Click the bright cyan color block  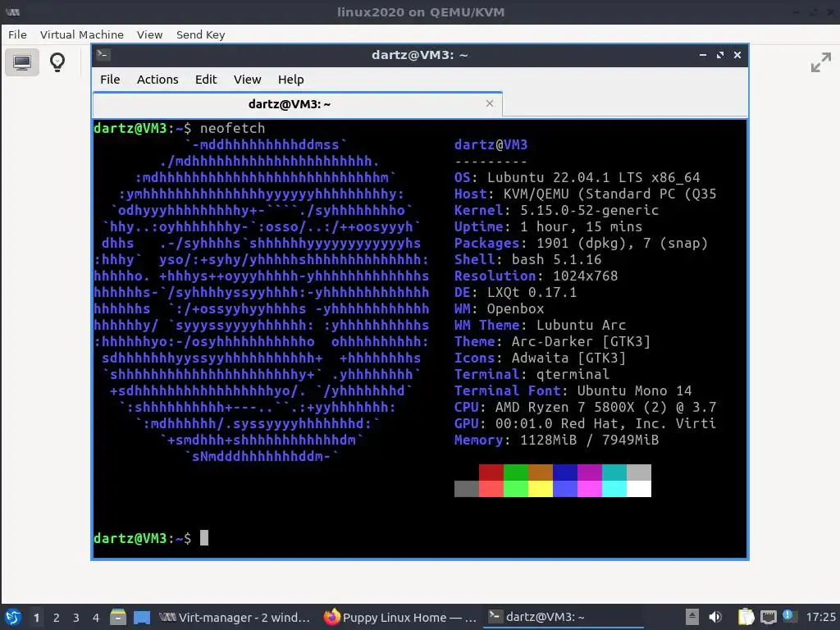tap(614, 489)
